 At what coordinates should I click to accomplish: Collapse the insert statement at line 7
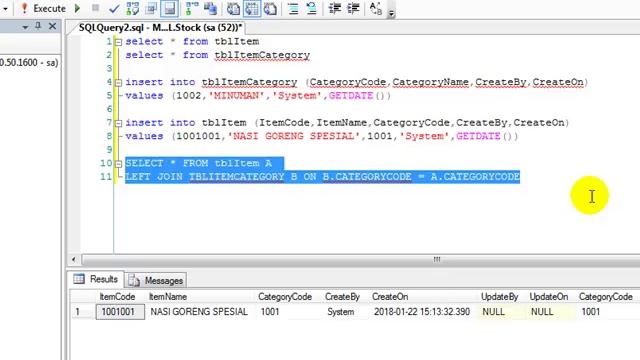118,123
